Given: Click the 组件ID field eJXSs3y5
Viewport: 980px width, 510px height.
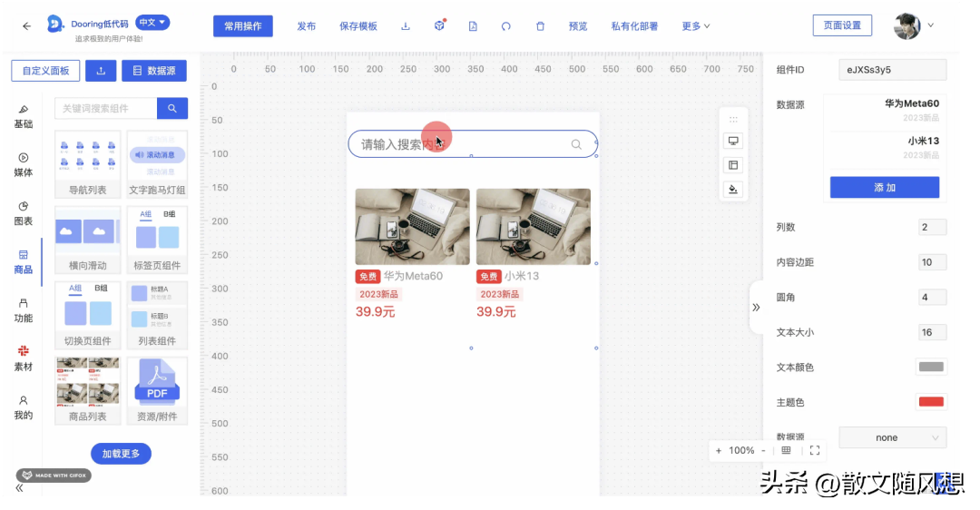Looking at the screenshot, I should 893,70.
